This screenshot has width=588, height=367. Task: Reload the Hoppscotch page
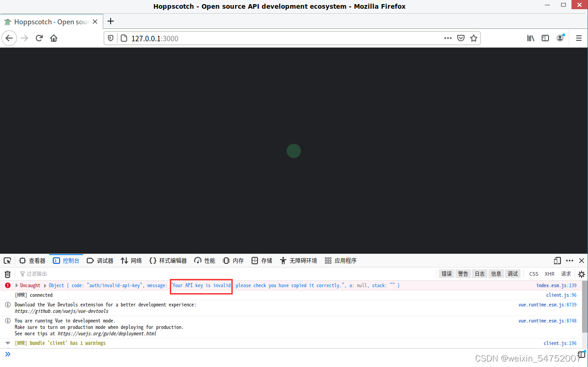pyautogui.click(x=39, y=38)
